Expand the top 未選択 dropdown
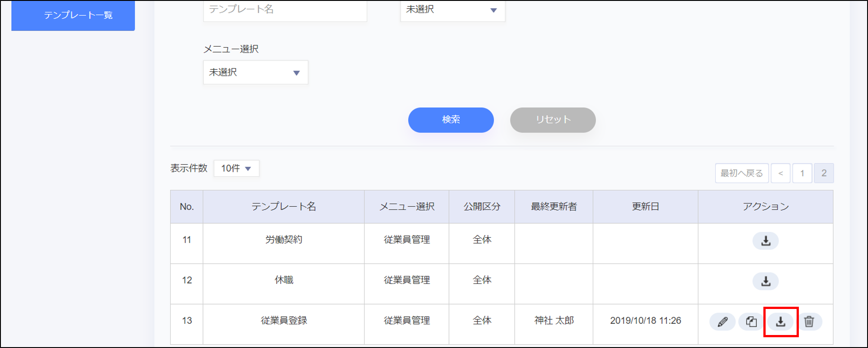Screen dimensions: 868x348 (452, 10)
